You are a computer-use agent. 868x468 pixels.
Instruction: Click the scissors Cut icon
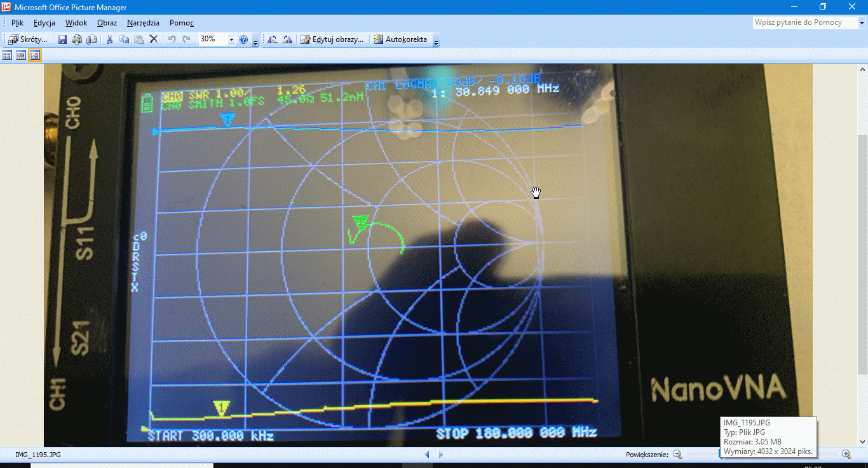[109, 39]
